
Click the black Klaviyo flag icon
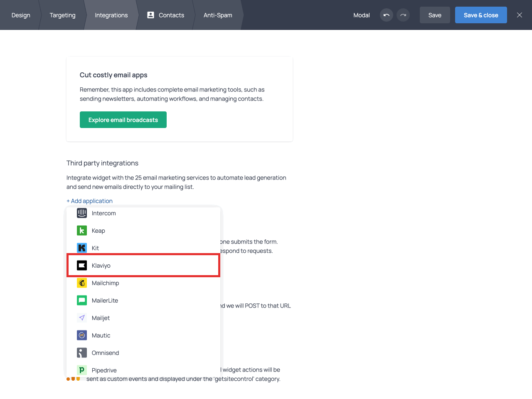click(x=82, y=266)
